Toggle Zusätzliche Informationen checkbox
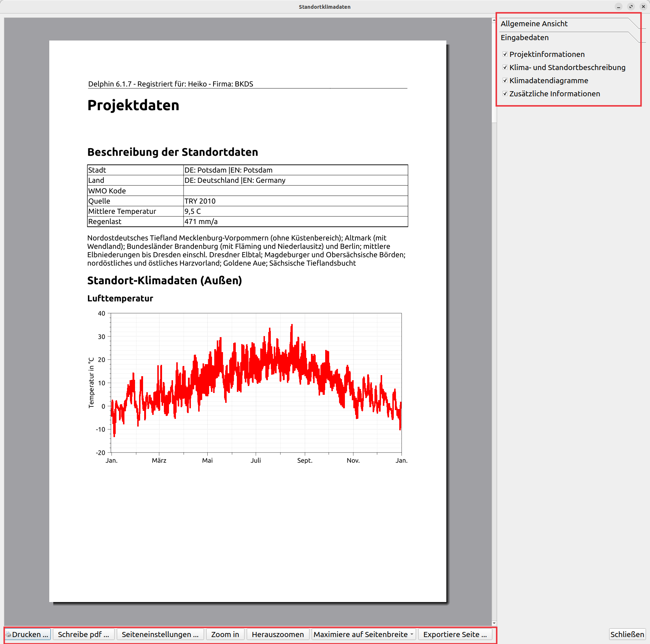Image resolution: width=650 pixels, height=644 pixels. click(505, 93)
